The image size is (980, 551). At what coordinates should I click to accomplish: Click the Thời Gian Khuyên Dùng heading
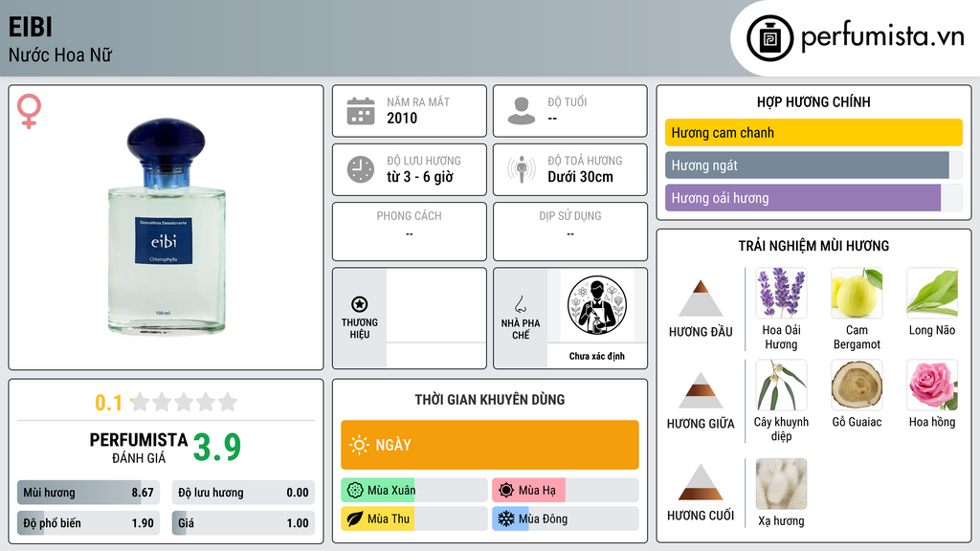[x=490, y=400]
